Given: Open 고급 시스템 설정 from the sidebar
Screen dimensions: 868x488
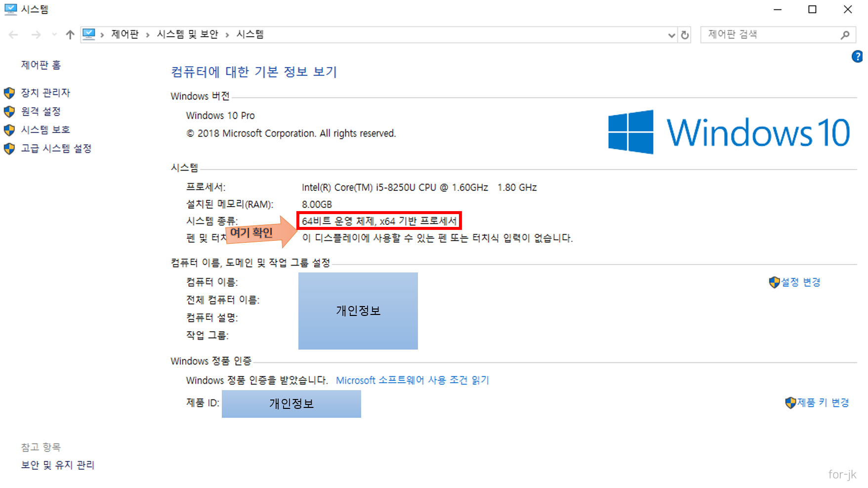Looking at the screenshot, I should click(x=56, y=148).
